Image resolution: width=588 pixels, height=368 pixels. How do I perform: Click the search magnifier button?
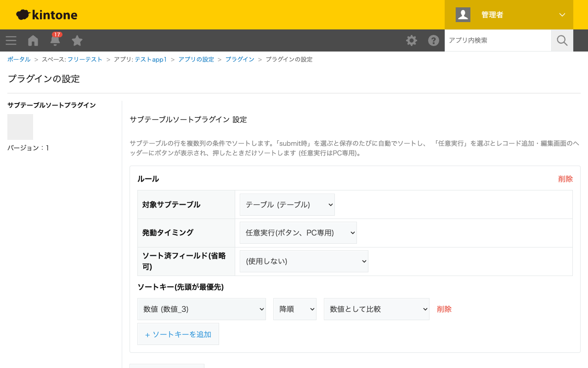pos(562,40)
